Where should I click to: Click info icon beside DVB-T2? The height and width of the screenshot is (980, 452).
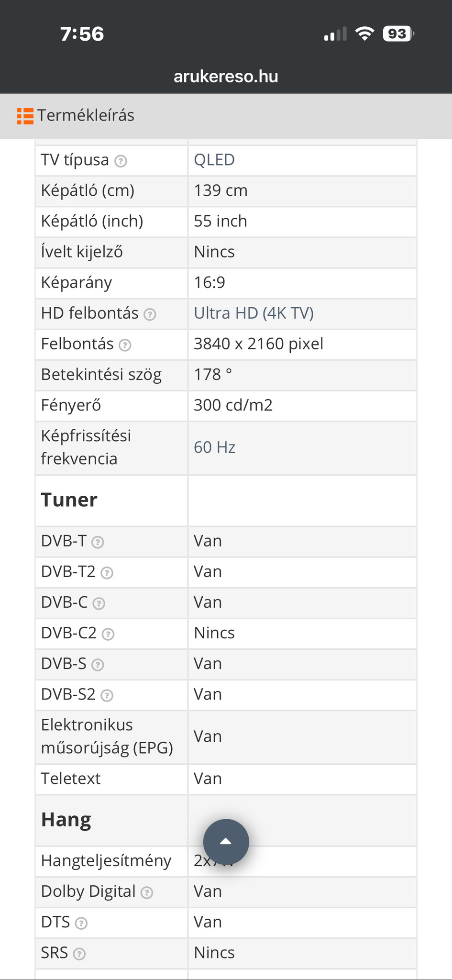coord(107,573)
